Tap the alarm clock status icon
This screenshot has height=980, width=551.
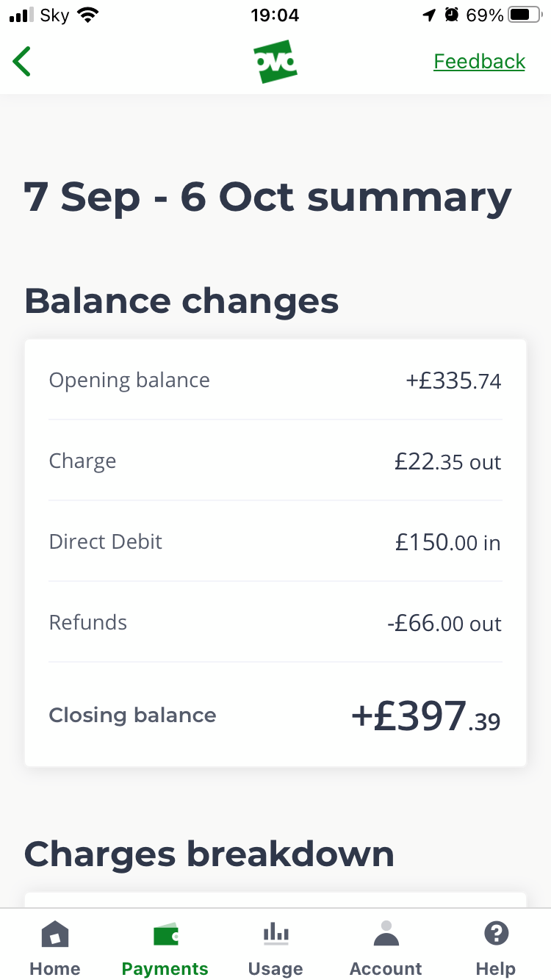tap(452, 15)
